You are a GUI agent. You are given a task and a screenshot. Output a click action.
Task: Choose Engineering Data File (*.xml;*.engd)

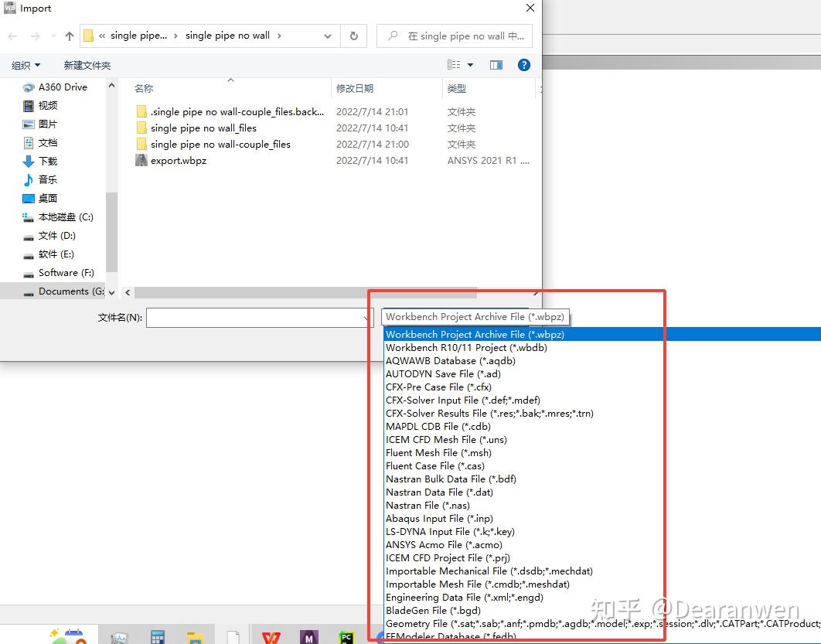[x=465, y=597]
